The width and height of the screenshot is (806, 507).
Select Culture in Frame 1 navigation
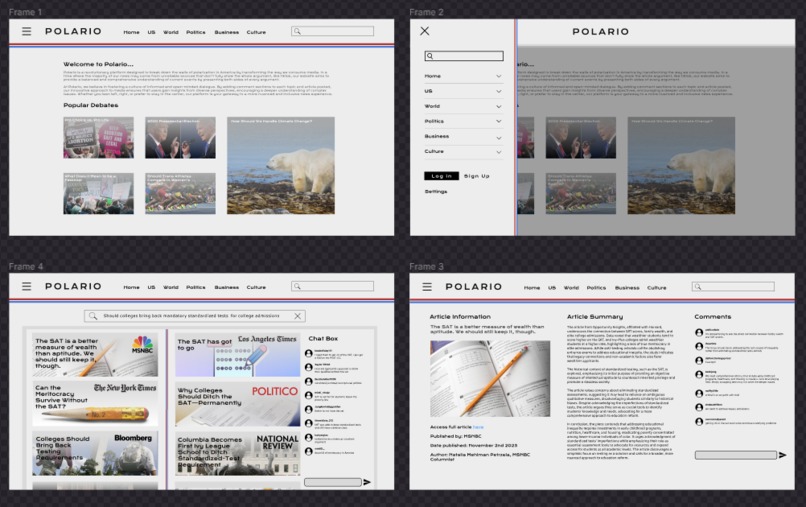[256, 32]
